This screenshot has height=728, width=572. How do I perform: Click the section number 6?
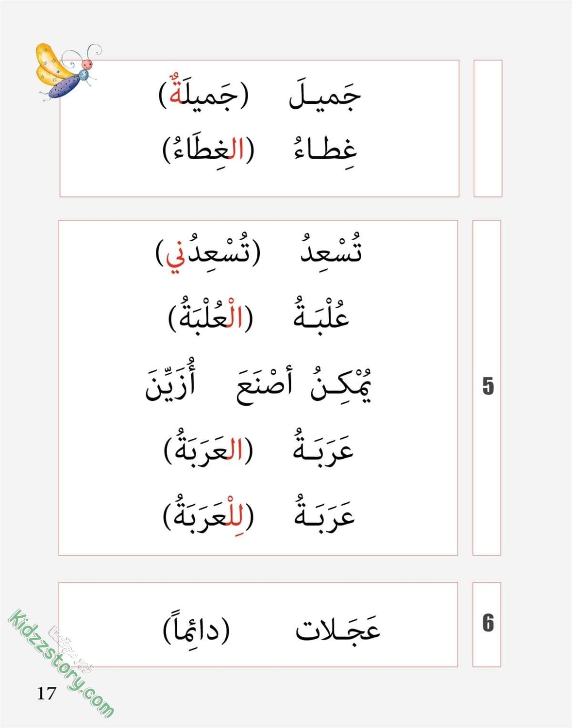[488, 623]
